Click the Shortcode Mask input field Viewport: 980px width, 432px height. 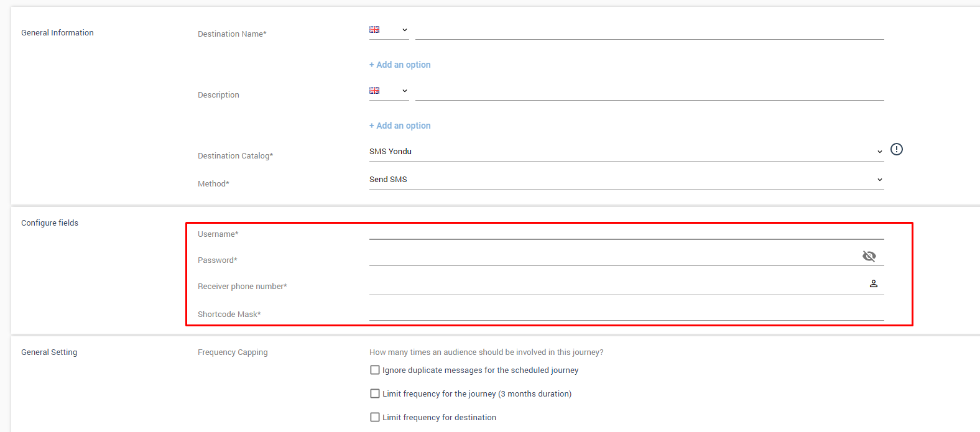tap(626, 312)
